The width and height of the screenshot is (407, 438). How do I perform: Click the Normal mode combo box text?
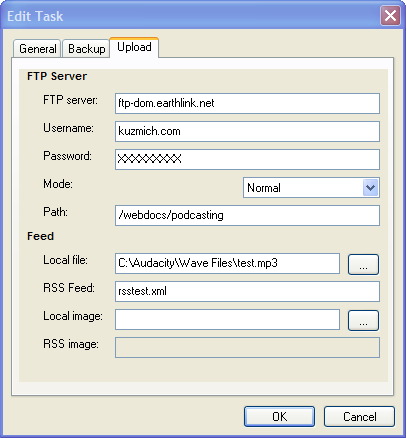(264, 188)
